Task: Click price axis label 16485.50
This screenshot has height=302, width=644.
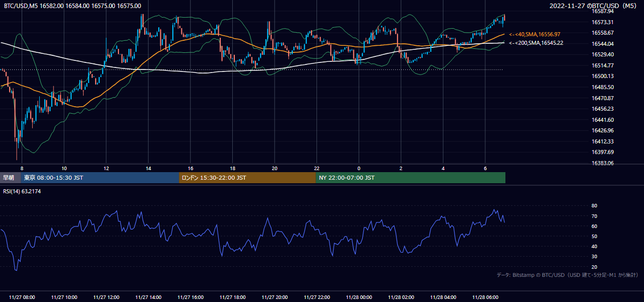Action: point(602,87)
